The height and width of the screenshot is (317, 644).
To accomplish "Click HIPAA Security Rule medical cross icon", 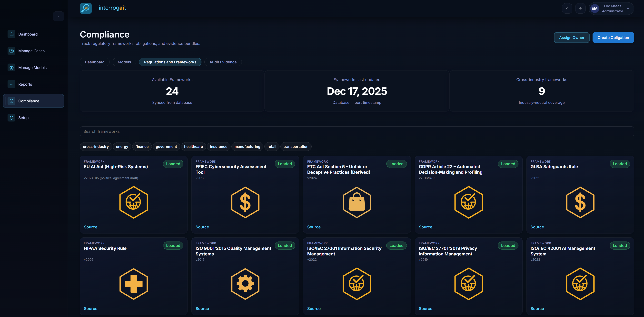I will point(133,284).
